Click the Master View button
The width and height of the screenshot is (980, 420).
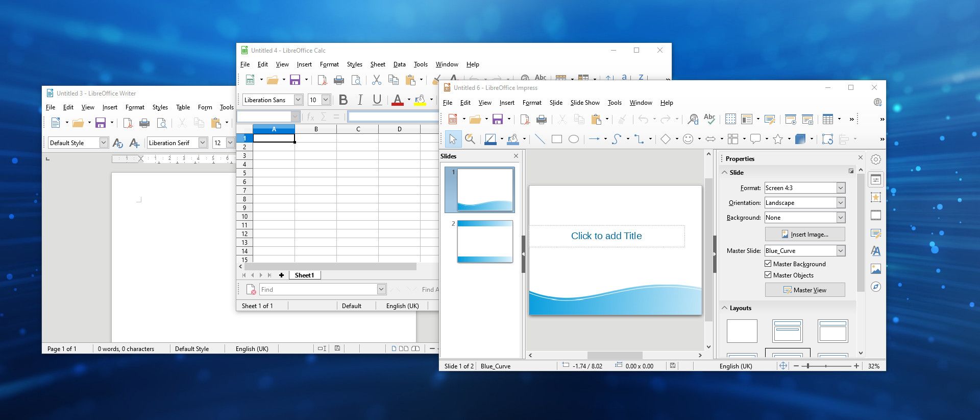click(x=805, y=290)
